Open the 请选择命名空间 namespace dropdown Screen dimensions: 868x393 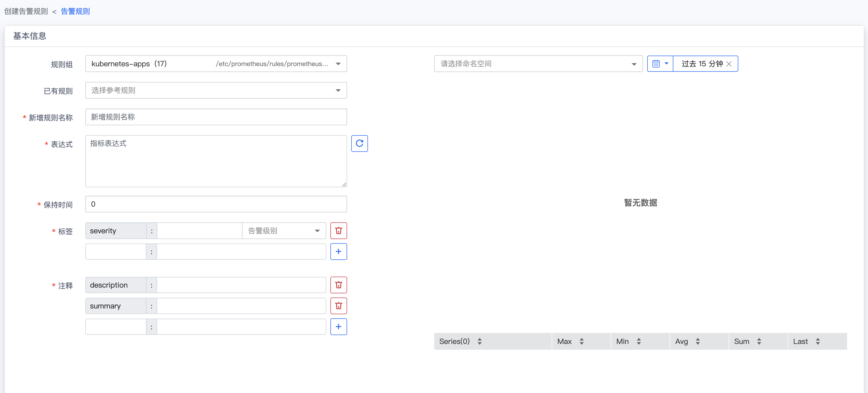pos(538,64)
